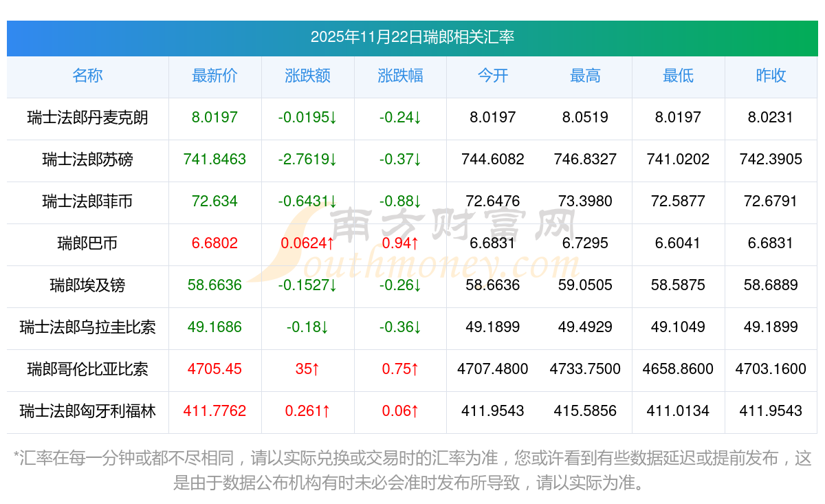Click latest price 58.6636 in green

214,285
